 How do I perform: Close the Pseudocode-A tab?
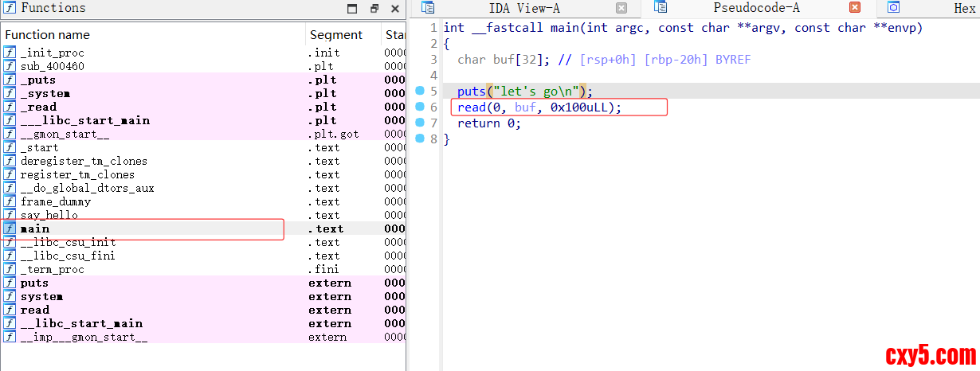854,8
